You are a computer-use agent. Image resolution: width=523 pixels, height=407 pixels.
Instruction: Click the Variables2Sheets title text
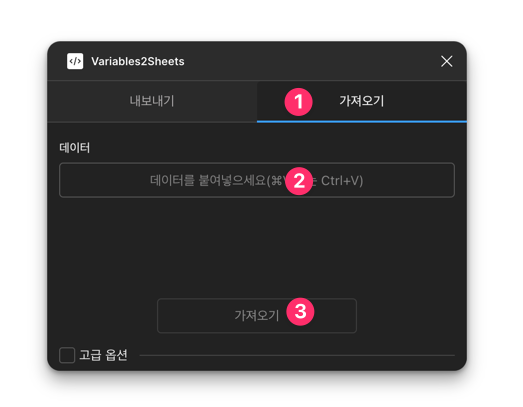[x=138, y=61]
